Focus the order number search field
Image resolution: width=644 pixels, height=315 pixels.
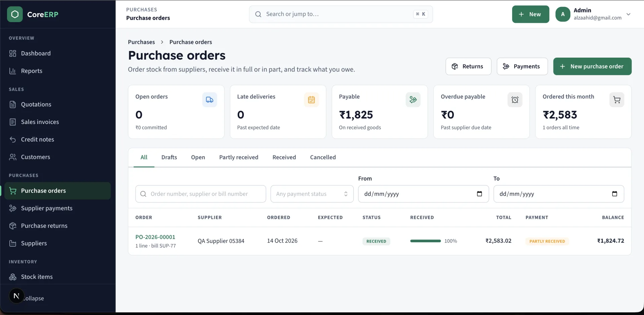(201, 194)
